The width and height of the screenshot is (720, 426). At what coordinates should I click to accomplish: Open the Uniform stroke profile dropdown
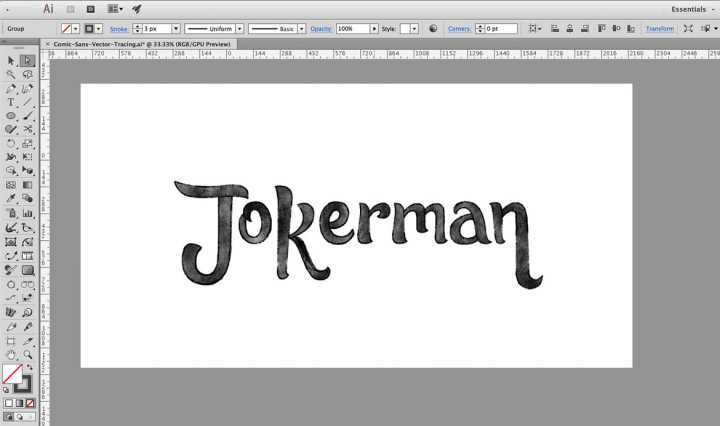(x=240, y=29)
